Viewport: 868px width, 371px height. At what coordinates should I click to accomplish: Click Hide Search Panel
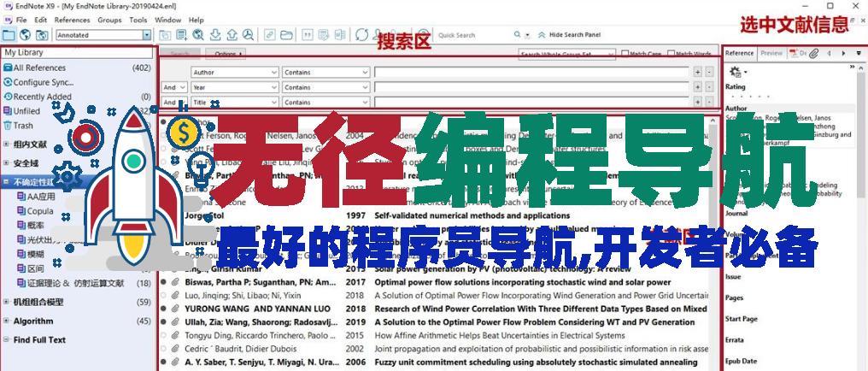[x=569, y=34]
